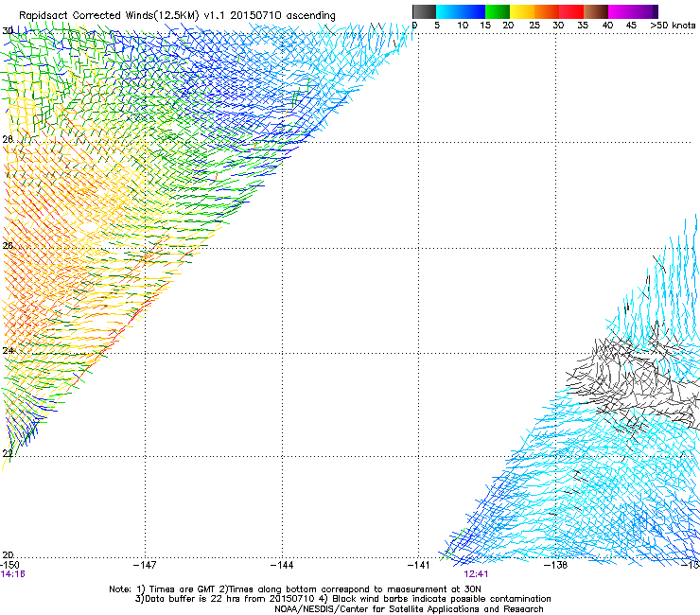Click the 'Data buffer is 22 hrs' note line
The width and height of the screenshot is (700, 615).
(x=342, y=599)
